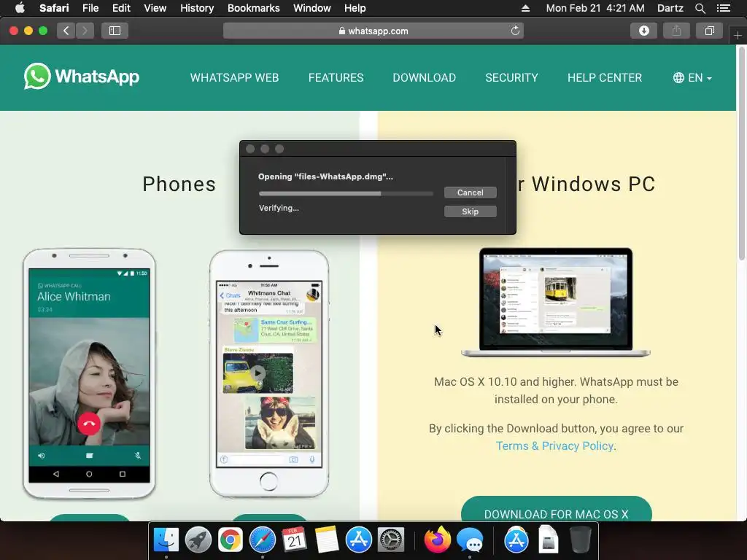Open Google Chrome from the Dock

point(230,540)
